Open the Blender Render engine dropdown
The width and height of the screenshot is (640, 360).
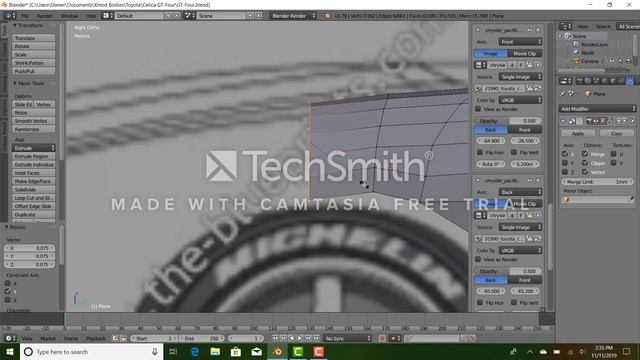(293, 16)
